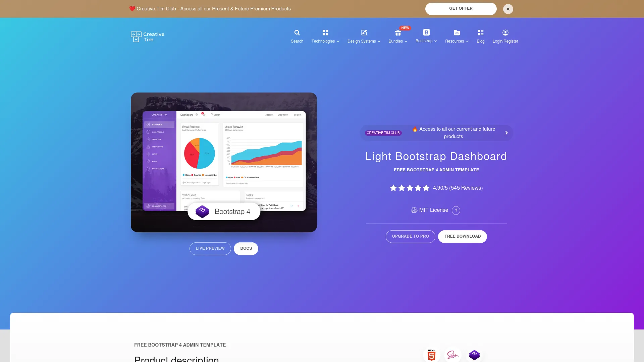Click FREE DOWNLOAD button
Image resolution: width=644 pixels, height=362 pixels.
[462, 236]
